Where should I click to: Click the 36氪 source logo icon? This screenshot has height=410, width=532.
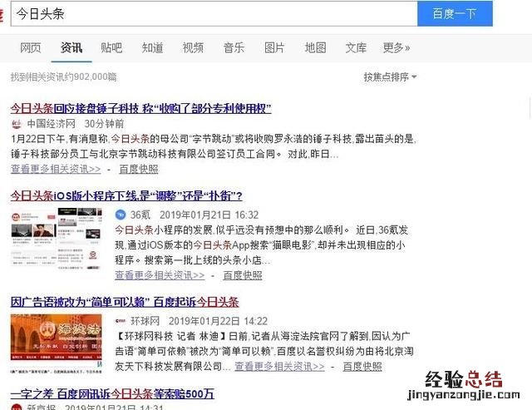(121, 215)
